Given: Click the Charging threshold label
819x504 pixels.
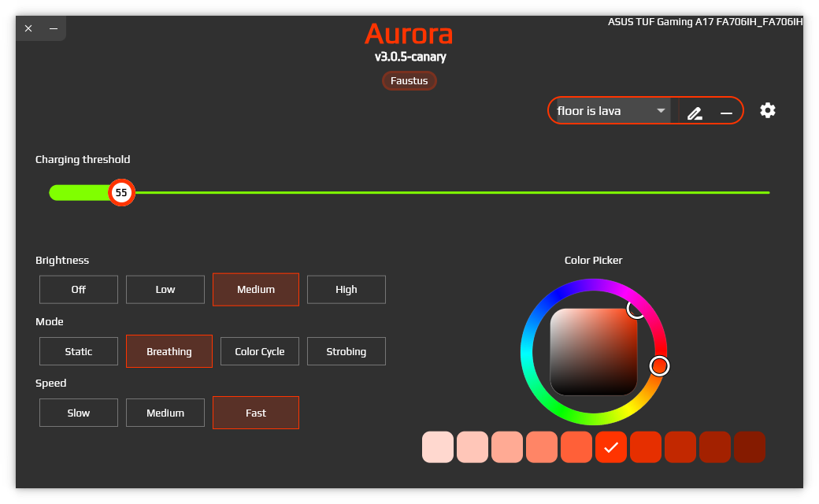Looking at the screenshot, I should pyautogui.click(x=83, y=159).
